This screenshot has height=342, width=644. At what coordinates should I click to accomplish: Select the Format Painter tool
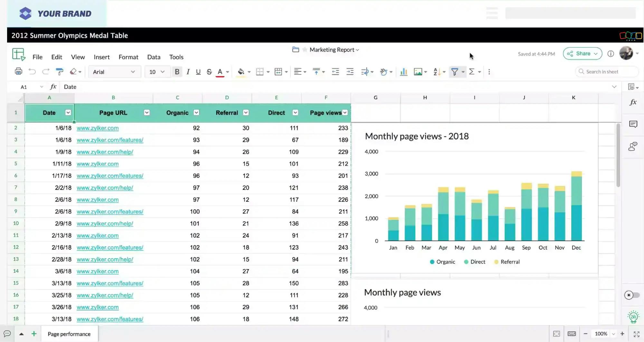click(59, 72)
